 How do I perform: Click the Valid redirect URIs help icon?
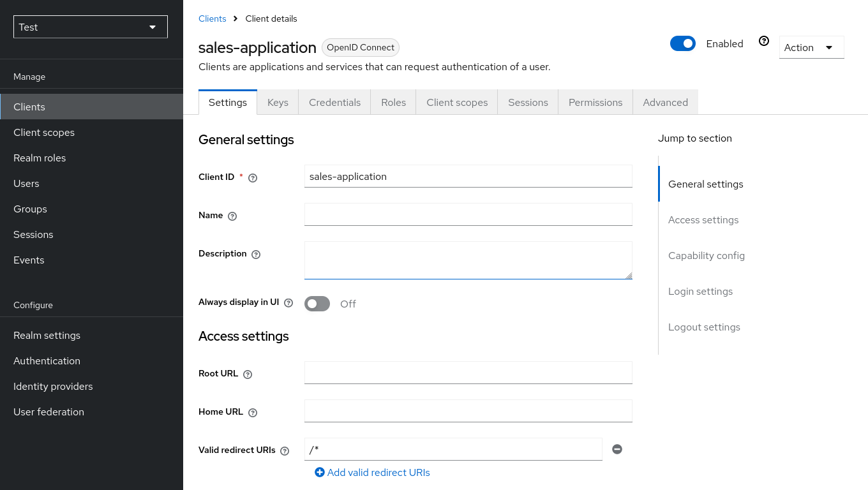click(x=285, y=451)
